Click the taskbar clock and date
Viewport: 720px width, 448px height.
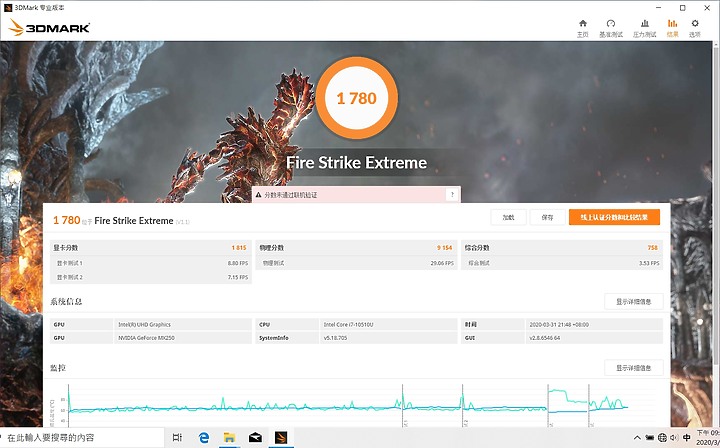[x=708, y=438]
